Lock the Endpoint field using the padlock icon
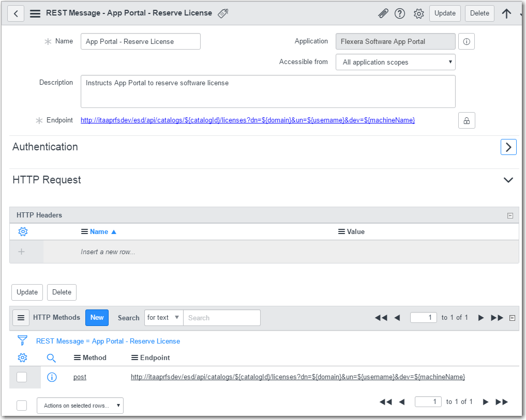This screenshot has height=420, width=526. (x=467, y=120)
